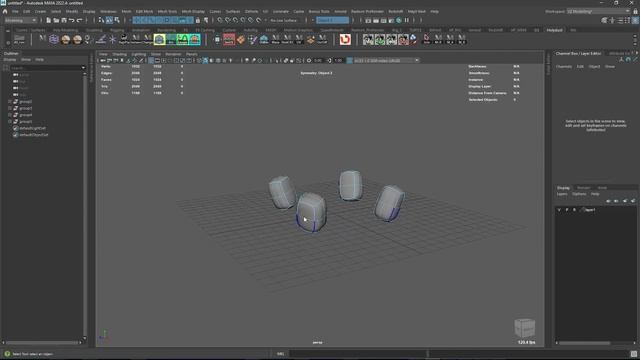This screenshot has width=640, height=360.
Task: Click the purple lattice shelf icon
Action: tap(54, 39)
